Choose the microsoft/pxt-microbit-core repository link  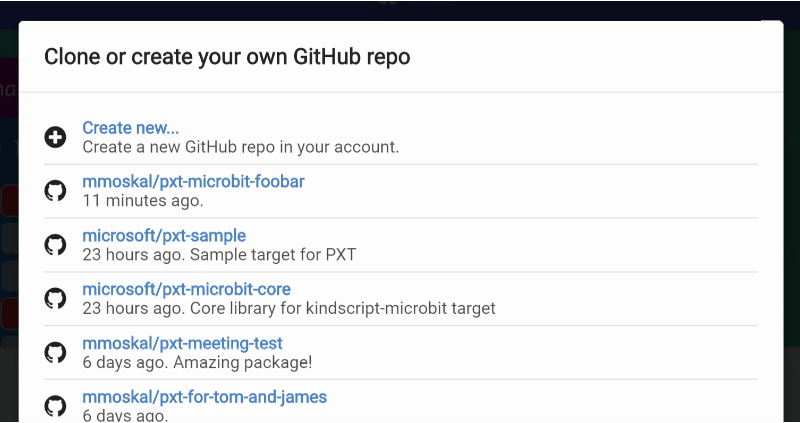187,289
